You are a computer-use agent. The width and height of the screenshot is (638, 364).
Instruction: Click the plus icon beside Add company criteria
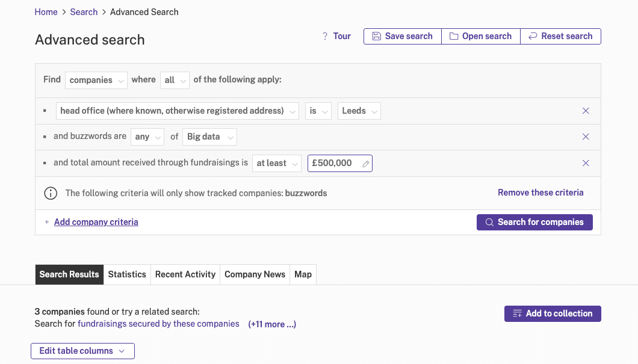tap(47, 222)
